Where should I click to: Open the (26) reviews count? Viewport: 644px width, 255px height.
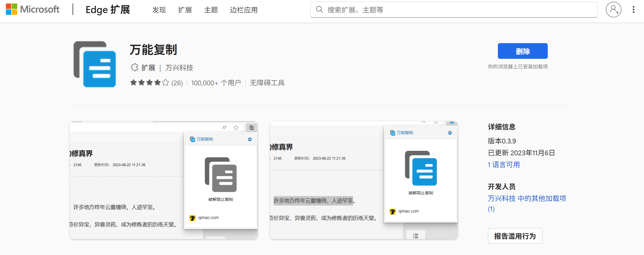pyautogui.click(x=177, y=83)
